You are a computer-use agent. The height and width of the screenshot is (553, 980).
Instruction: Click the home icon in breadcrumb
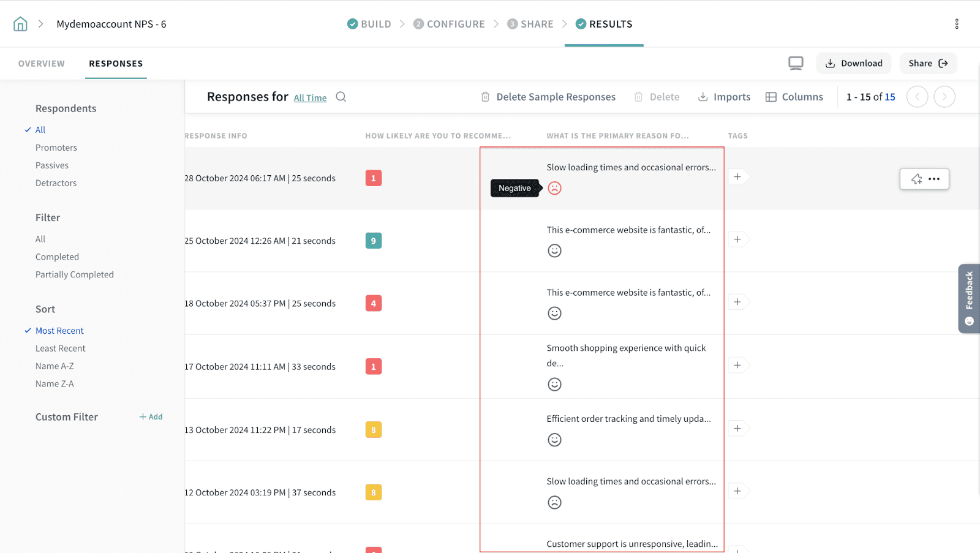20,24
